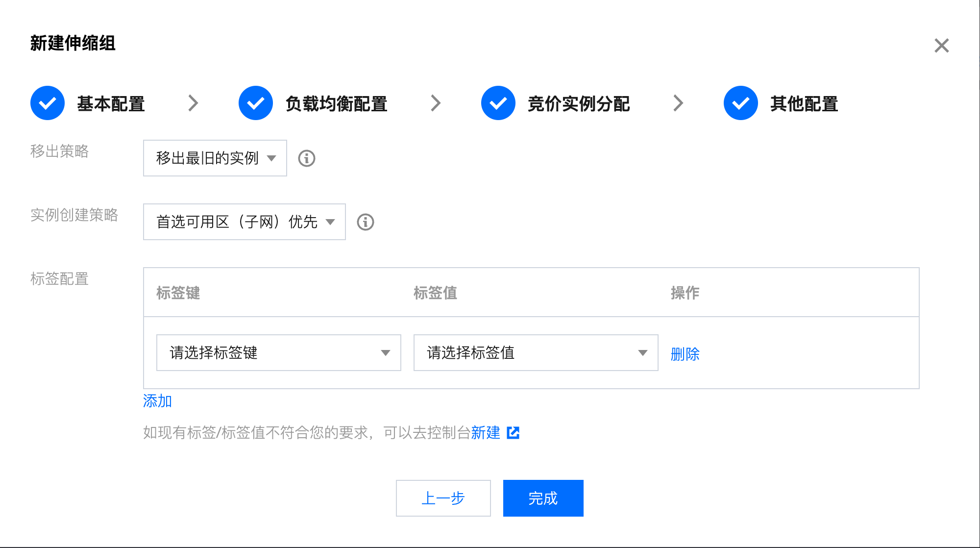The image size is (980, 548).
Task: Click external link icon next to 新建
Action: (513, 433)
